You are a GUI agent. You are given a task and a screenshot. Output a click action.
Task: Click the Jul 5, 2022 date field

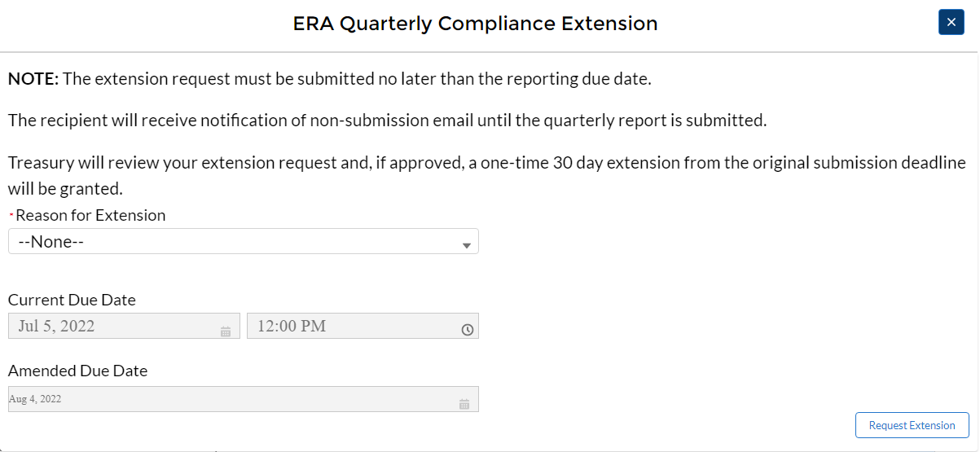[x=114, y=326]
